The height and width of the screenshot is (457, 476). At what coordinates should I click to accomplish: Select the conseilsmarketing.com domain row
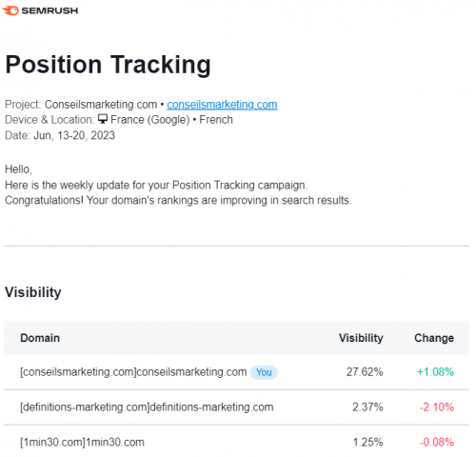click(237, 372)
